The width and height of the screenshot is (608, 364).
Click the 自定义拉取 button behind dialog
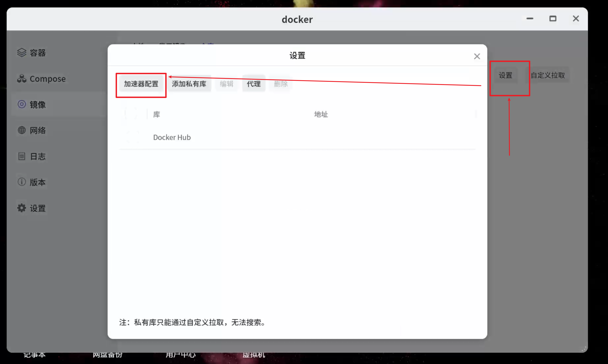coord(548,75)
